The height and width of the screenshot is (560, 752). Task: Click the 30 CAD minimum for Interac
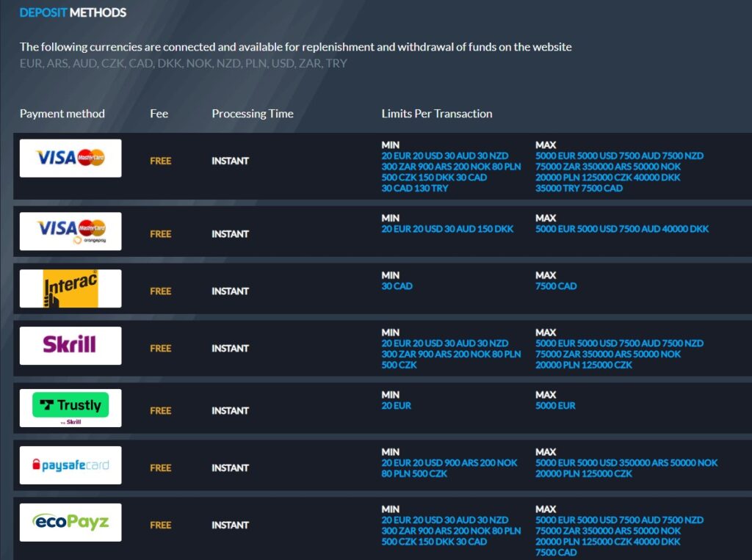click(397, 286)
